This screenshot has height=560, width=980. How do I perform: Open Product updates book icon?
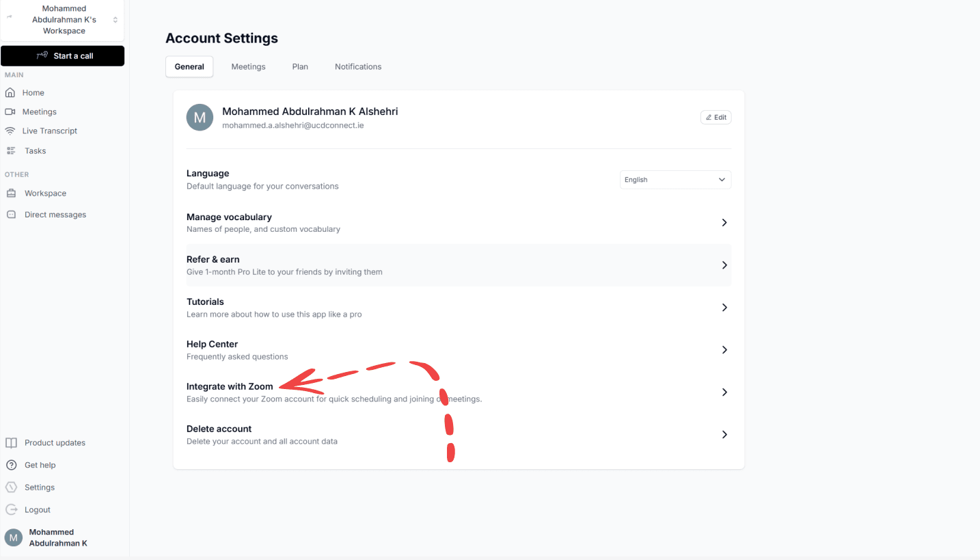(x=11, y=443)
